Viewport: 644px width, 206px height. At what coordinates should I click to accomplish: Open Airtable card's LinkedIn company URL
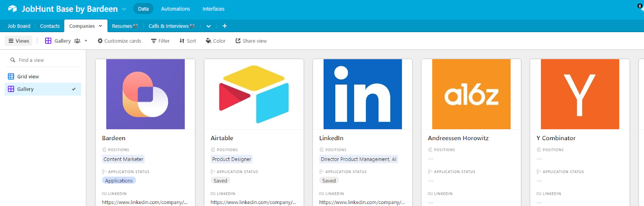[254, 202]
